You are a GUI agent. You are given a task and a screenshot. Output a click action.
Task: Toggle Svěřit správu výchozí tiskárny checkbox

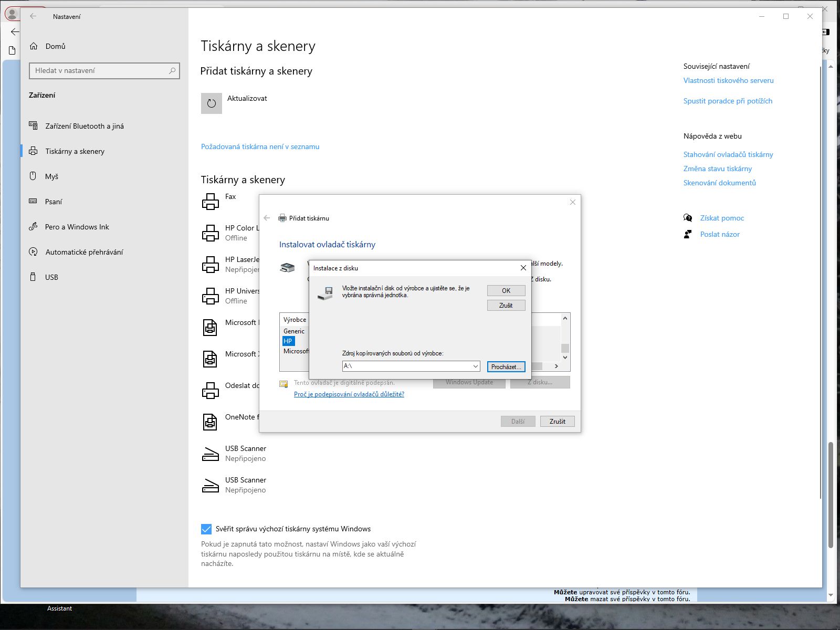pos(206,529)
